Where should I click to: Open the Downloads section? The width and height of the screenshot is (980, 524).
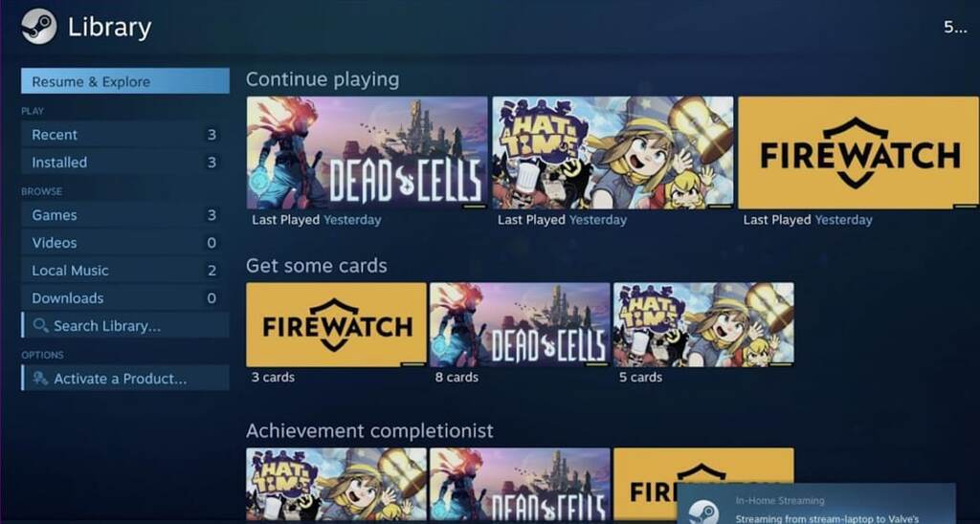tap(125, 298)
